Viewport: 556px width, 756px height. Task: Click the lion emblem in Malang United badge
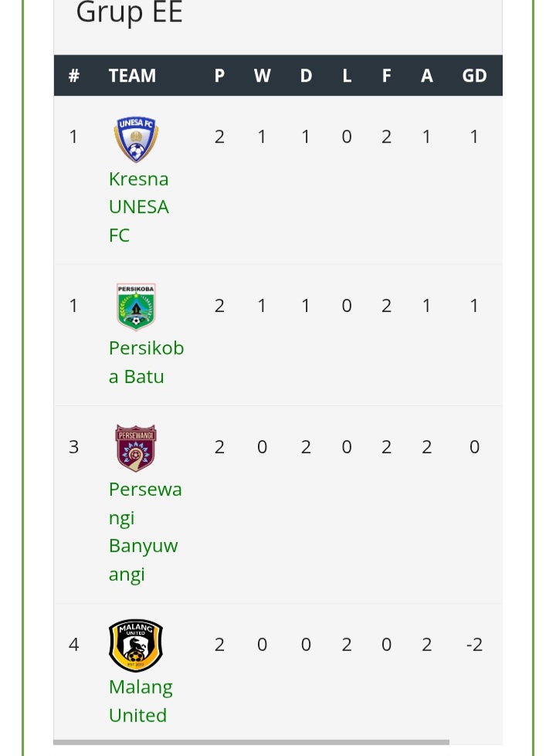pos(136,644)
